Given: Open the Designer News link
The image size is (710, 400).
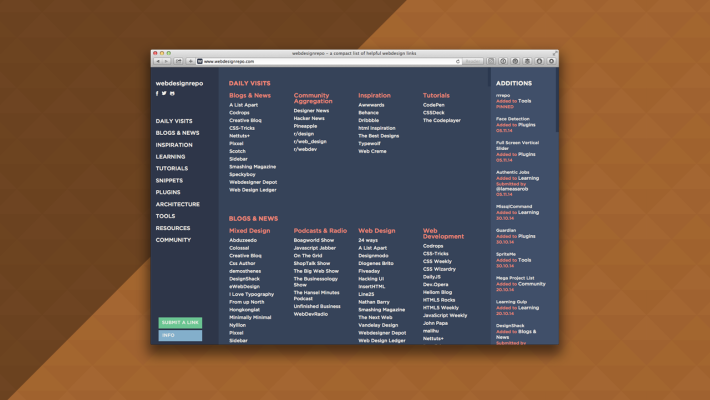Looking at the screenshot, I should [x=311, y=111].
